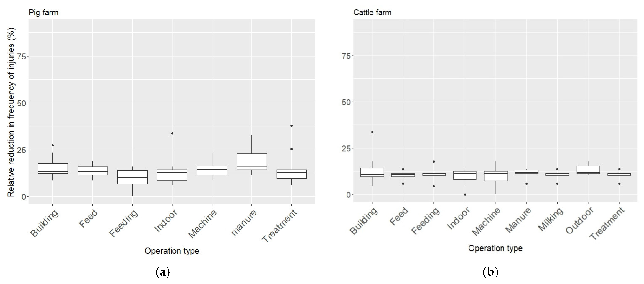The image size is (644, 284).
Task: Click the Outdoor boxplot in Cattle farm chart
Action: [588, 170]
